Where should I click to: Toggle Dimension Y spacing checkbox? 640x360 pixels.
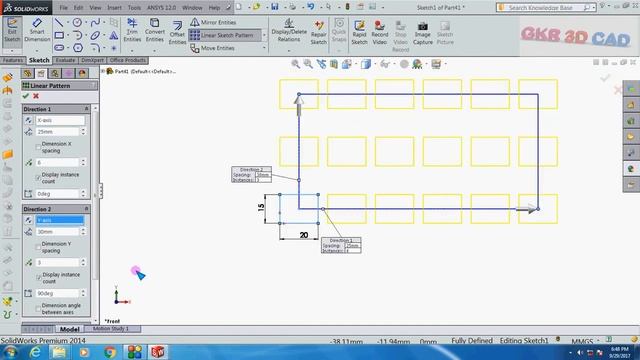[38, 247]
